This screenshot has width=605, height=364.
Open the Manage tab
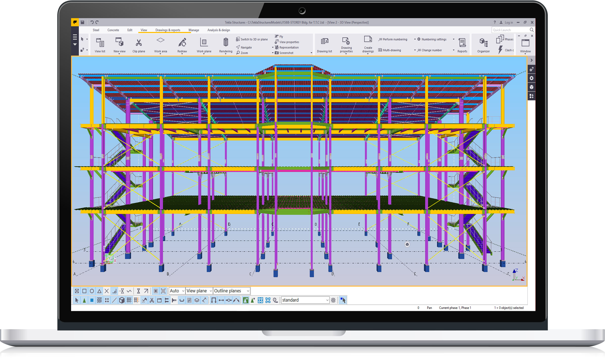[194, 30]
